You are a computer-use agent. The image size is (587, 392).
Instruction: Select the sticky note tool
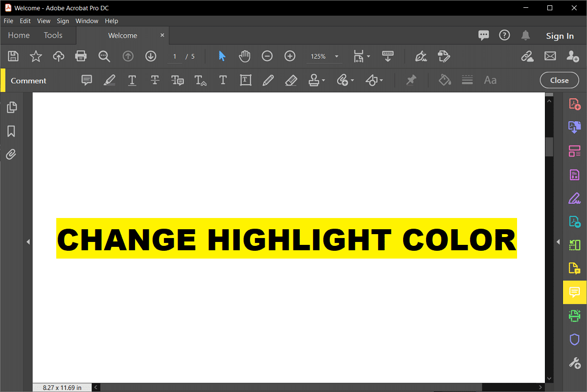[87, 80]
